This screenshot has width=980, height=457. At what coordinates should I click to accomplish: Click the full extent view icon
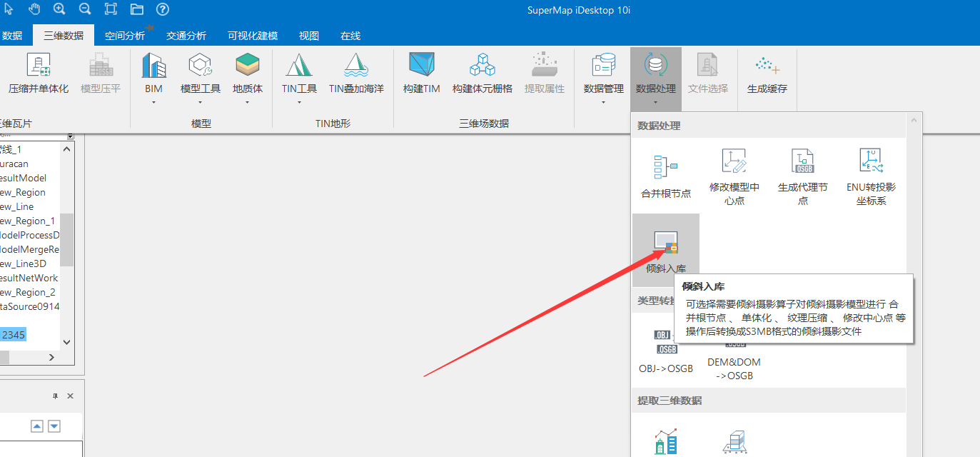(x=111, y=9)
